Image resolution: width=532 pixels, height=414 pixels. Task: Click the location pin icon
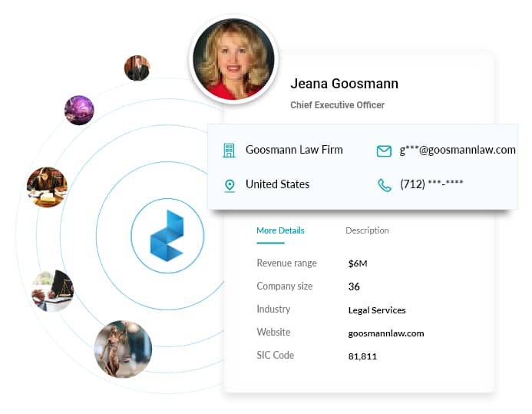click(230, 185)
